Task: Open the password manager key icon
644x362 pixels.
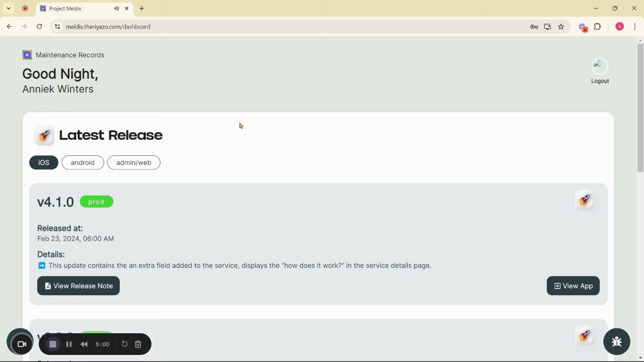Action: point(534,27)
